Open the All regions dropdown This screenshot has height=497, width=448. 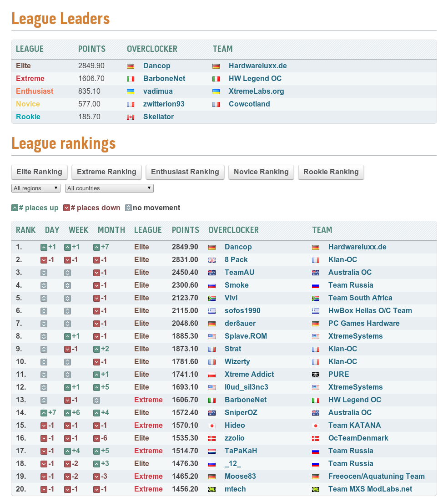(36, 188)
